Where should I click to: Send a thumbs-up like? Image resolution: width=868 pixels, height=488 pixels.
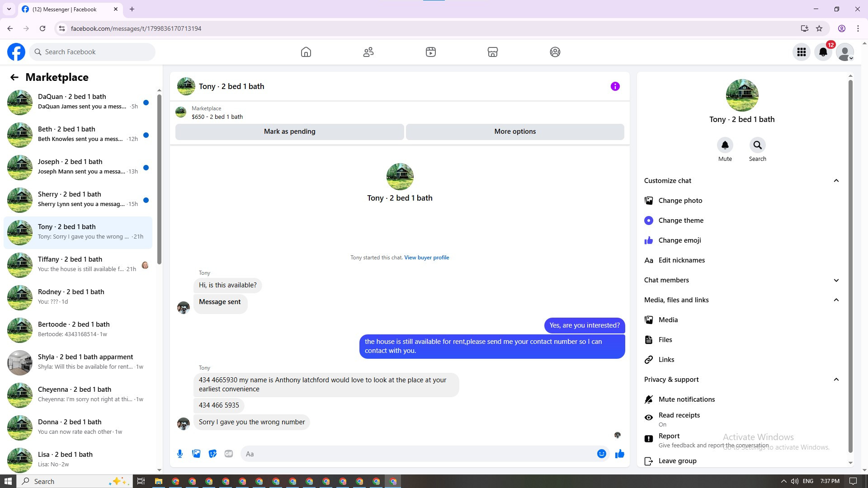pos(619,454)
